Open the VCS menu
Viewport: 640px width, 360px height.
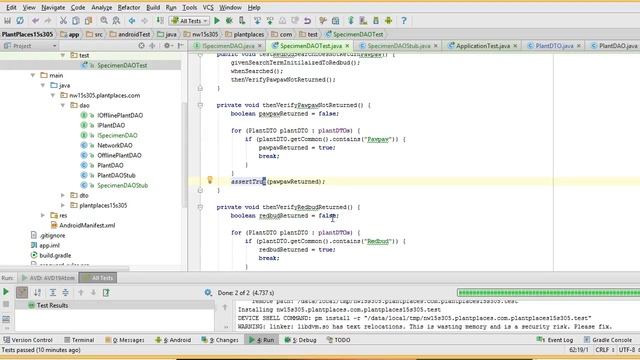(x=208, y=7)
